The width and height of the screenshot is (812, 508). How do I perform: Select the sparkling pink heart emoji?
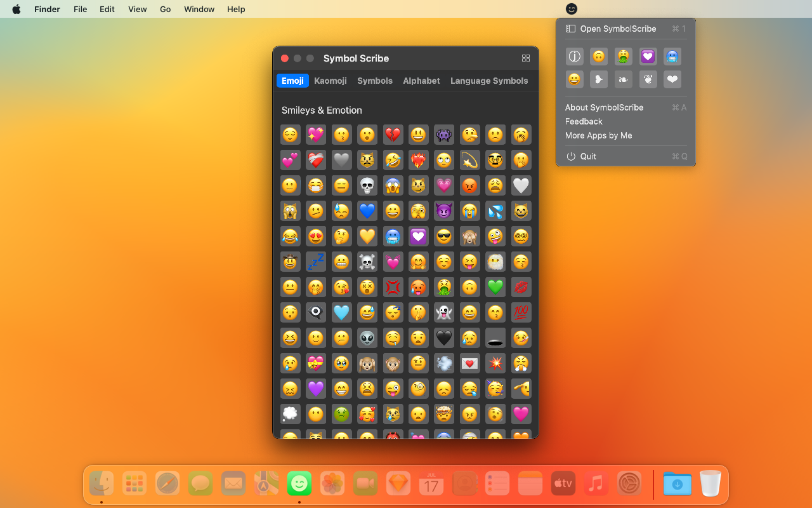[316, 135]
